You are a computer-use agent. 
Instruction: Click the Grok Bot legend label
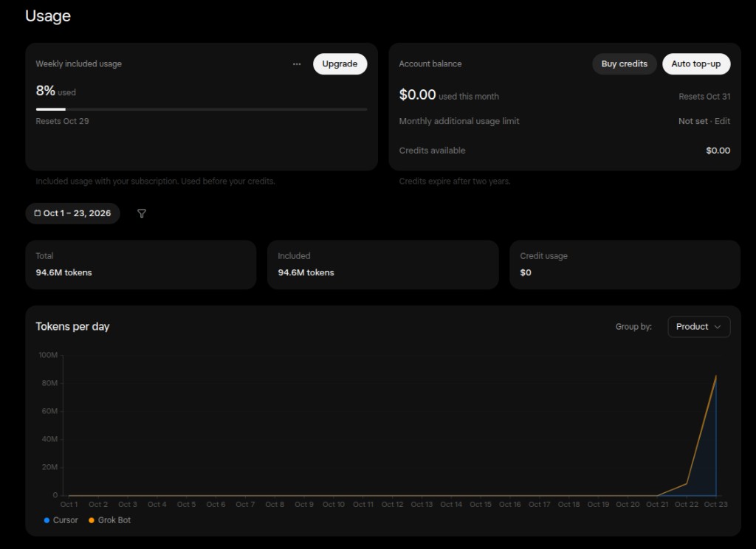tap(114, 520)
